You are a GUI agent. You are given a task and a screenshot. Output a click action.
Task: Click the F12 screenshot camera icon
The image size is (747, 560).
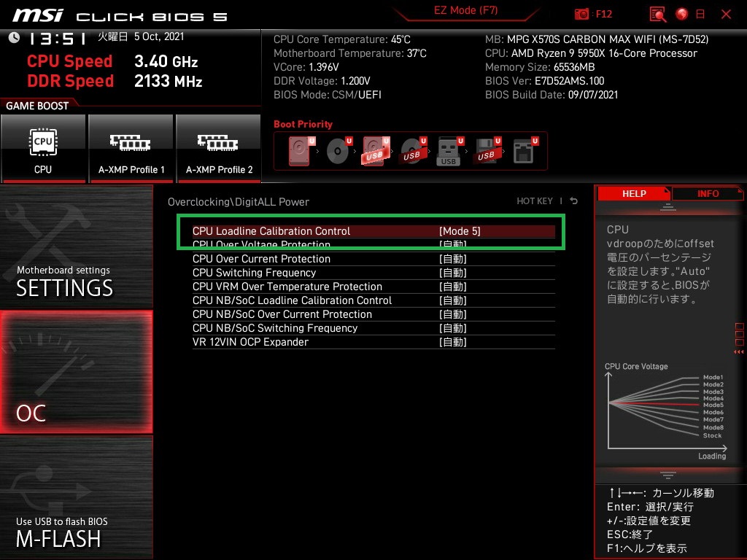pos(581,14)
